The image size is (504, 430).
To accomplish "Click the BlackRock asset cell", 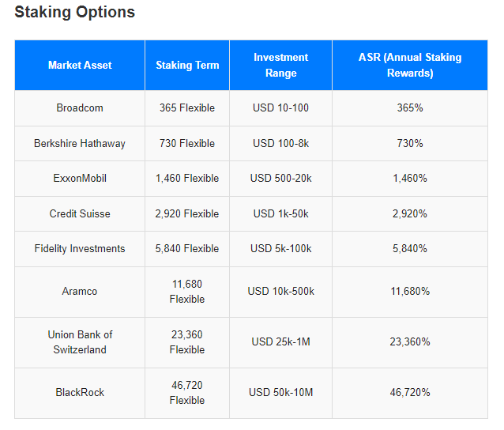I will (80, 393).
